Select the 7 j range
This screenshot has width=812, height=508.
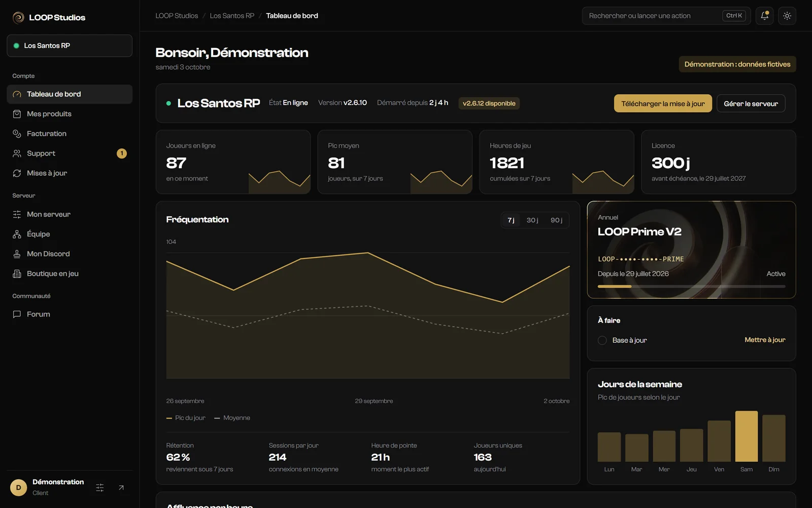pos(511,220)
